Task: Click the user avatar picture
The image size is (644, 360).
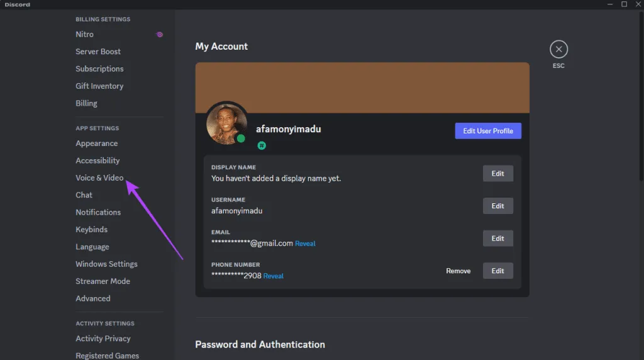Action: (x=226, y=123)
